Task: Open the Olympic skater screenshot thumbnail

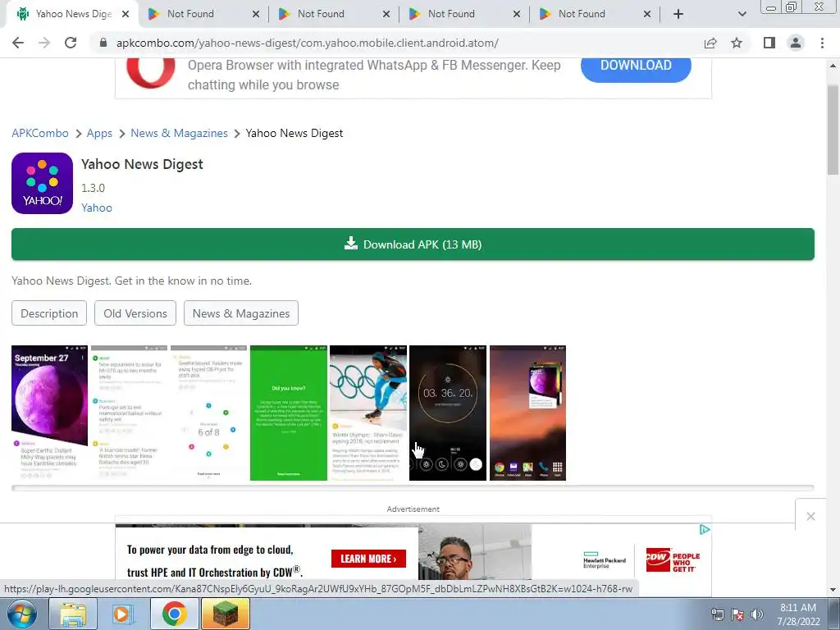Action: point(368,413)
